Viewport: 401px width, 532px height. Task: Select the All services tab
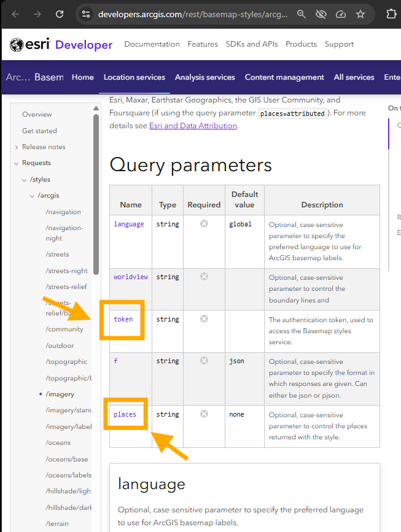pyautogui.click(x=354, y=77)
